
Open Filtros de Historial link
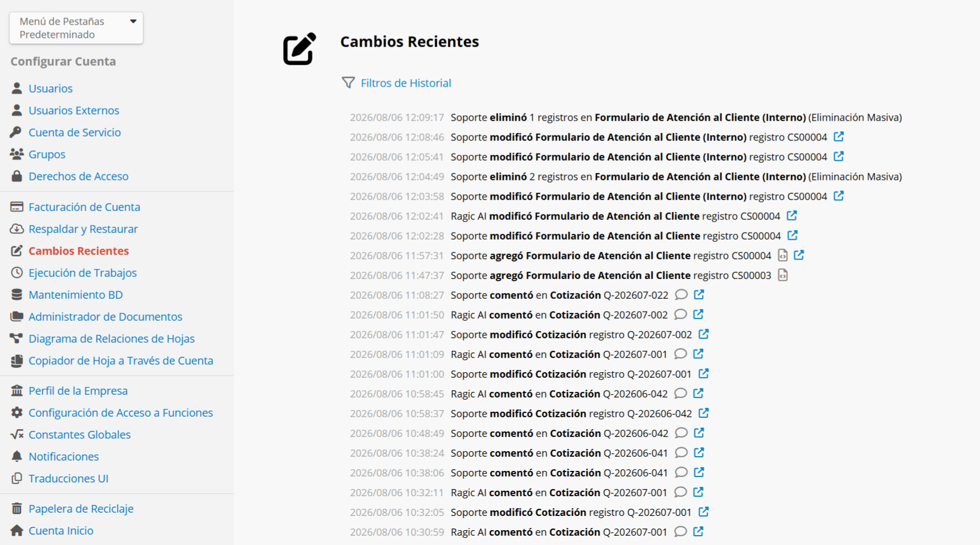point(405,83)
